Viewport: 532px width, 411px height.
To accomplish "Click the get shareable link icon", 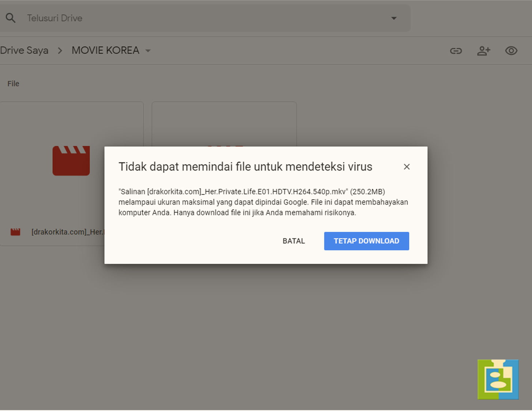I will point(456,51).
